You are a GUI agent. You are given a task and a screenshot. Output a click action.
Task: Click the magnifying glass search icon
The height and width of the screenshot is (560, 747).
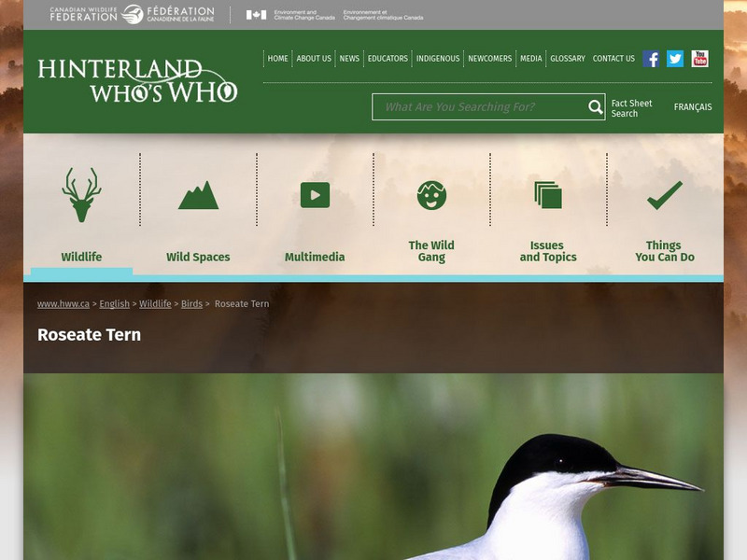(x=595, y=107)
